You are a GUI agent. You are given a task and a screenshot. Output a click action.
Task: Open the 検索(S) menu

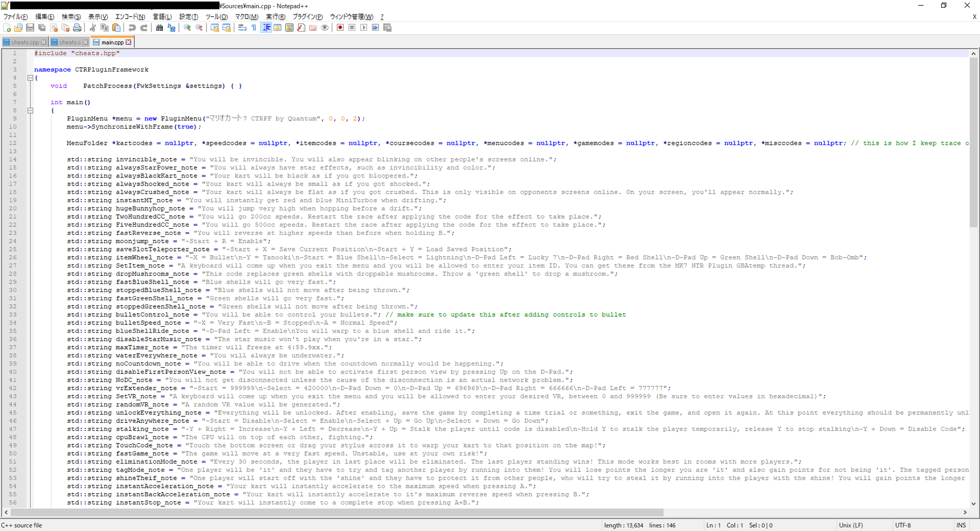point(71,17)
